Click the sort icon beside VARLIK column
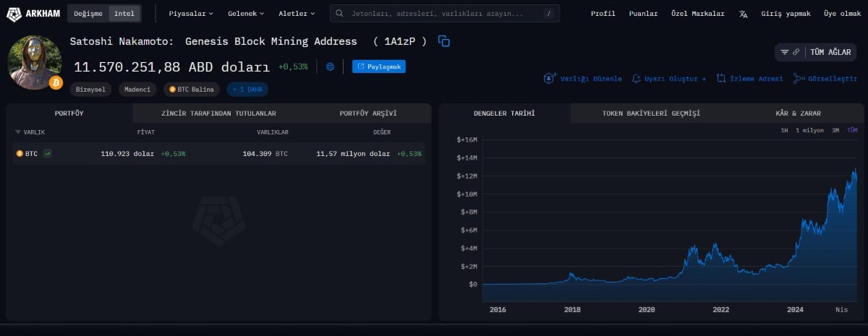The width and height of the screenshot is (868, 336). [18, 133]
